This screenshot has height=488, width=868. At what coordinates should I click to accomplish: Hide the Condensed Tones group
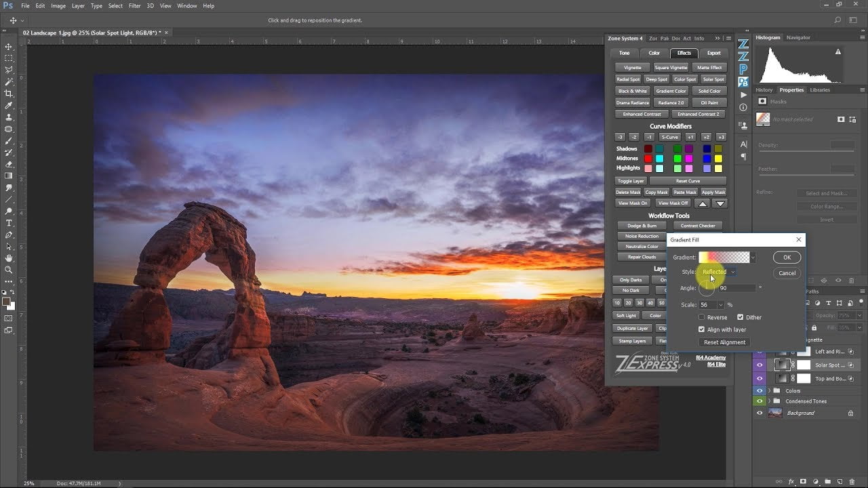759,401
